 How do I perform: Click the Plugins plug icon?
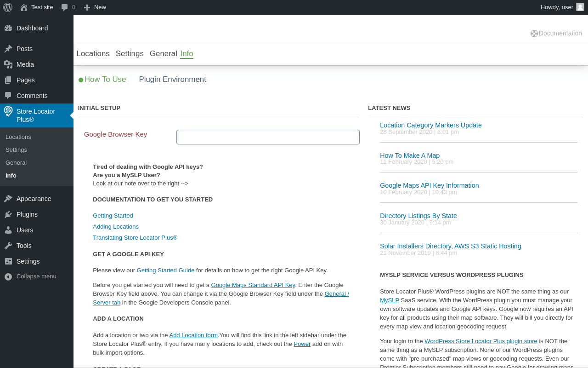[x=8, y=214]
